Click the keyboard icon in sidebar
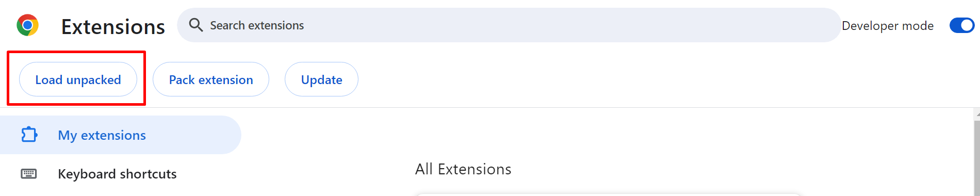The image size is (980, 196). 29,174
